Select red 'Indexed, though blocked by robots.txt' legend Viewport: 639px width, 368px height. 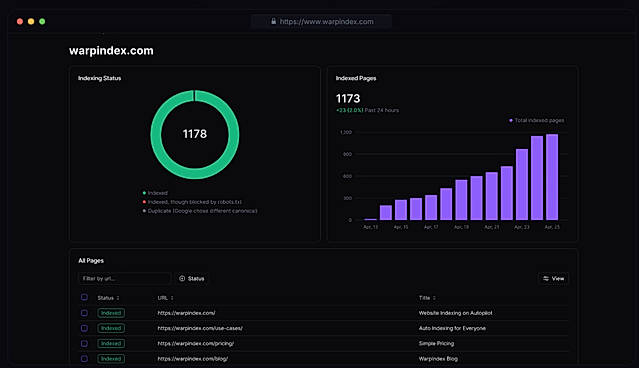(192, 202)
